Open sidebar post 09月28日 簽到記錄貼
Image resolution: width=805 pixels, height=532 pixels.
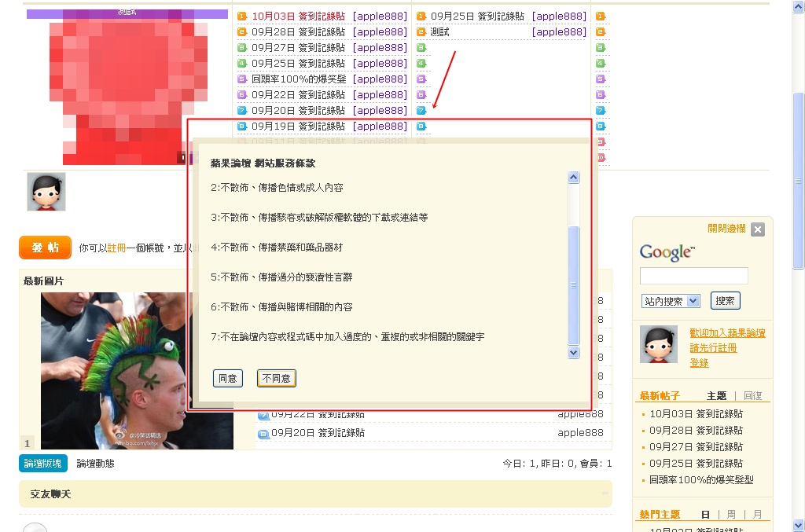click(697, 430)
